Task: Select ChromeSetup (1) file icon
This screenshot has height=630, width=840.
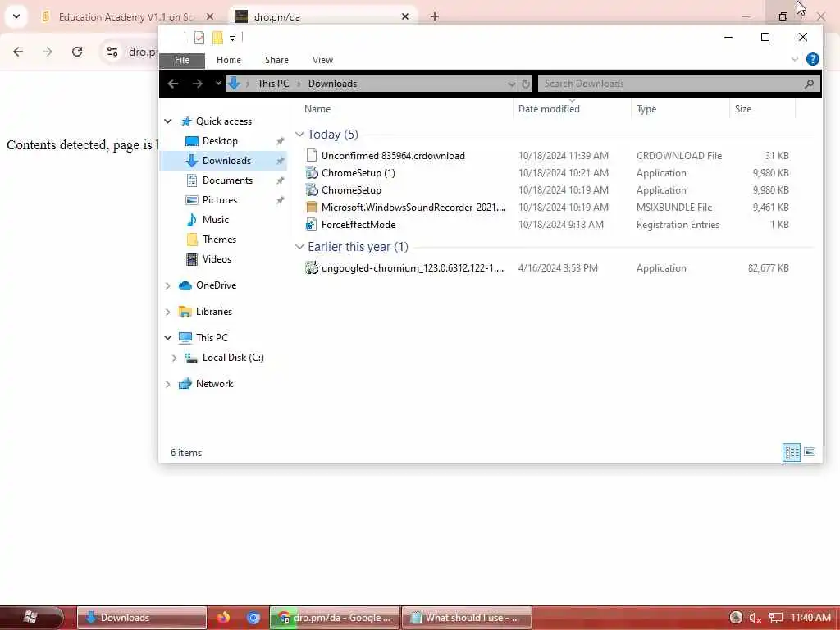Action: pyautogui.click(x=311, y=173)
